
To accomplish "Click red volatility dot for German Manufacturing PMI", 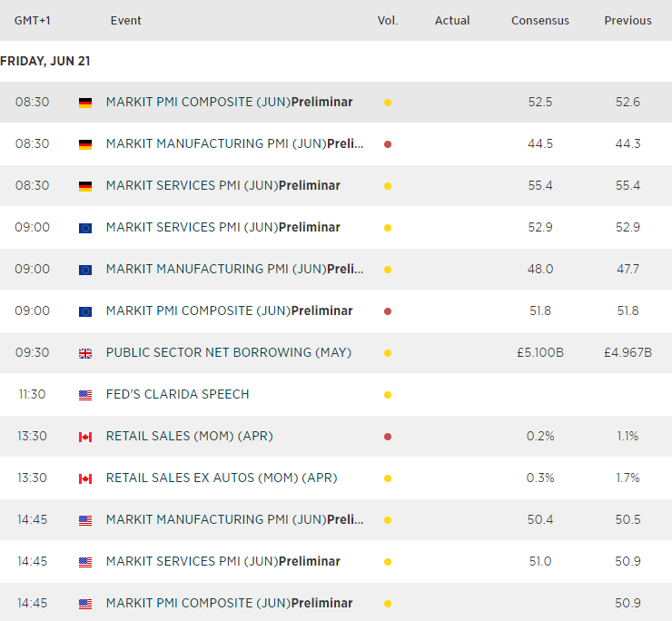I will pos(388,144).
